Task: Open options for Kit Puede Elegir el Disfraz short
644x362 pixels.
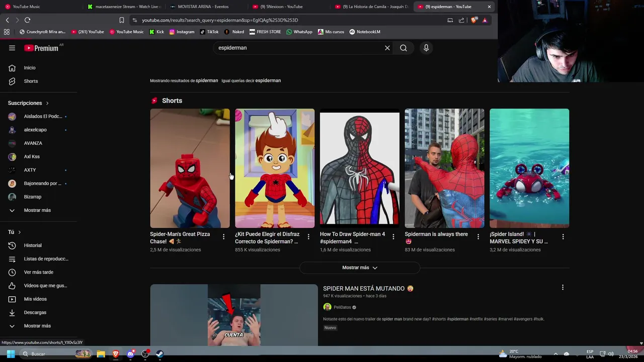Action: (x=308, y=236)
